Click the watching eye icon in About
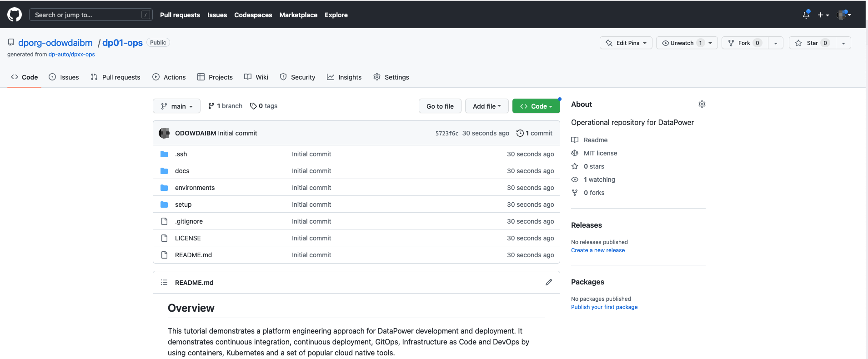The image size is (868, 359). click(x=575, y=179)
